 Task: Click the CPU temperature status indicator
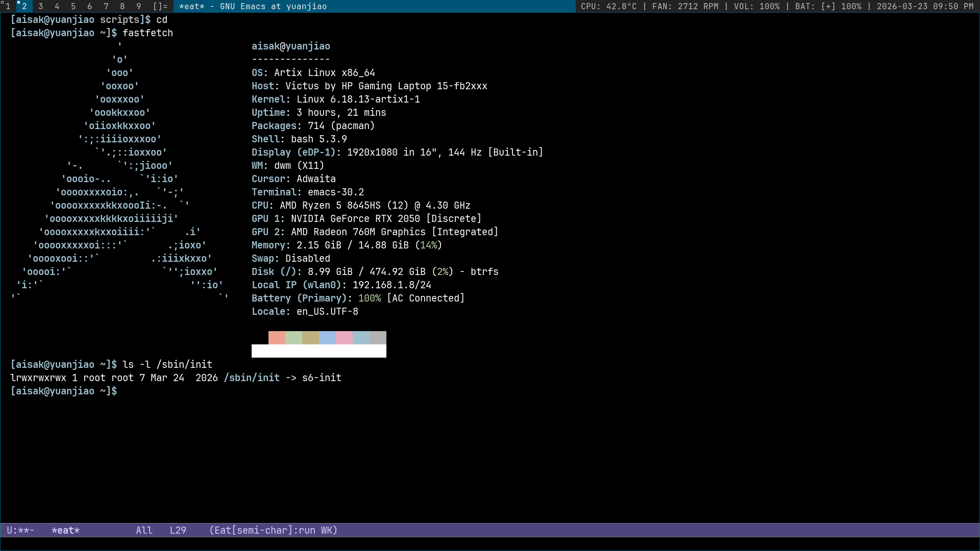pyautogui.click(x=608, y=6)
